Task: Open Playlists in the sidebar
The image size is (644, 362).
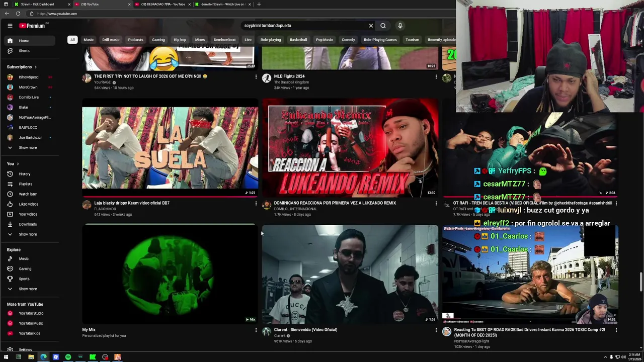Action: point(30,184)
